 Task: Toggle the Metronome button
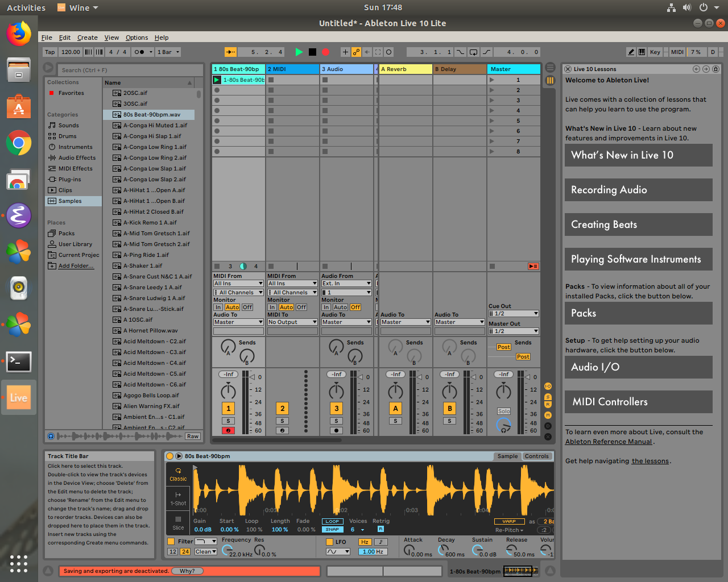pos(139,52)
